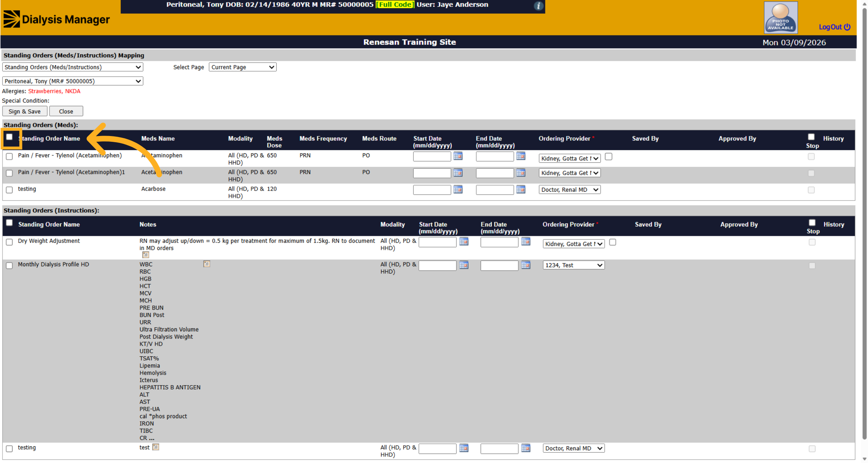The height and width of the screenshot is (463, 868).
Task: Click End Date field for Dry Weight Adjustment
Action: [x=499, y=242]
